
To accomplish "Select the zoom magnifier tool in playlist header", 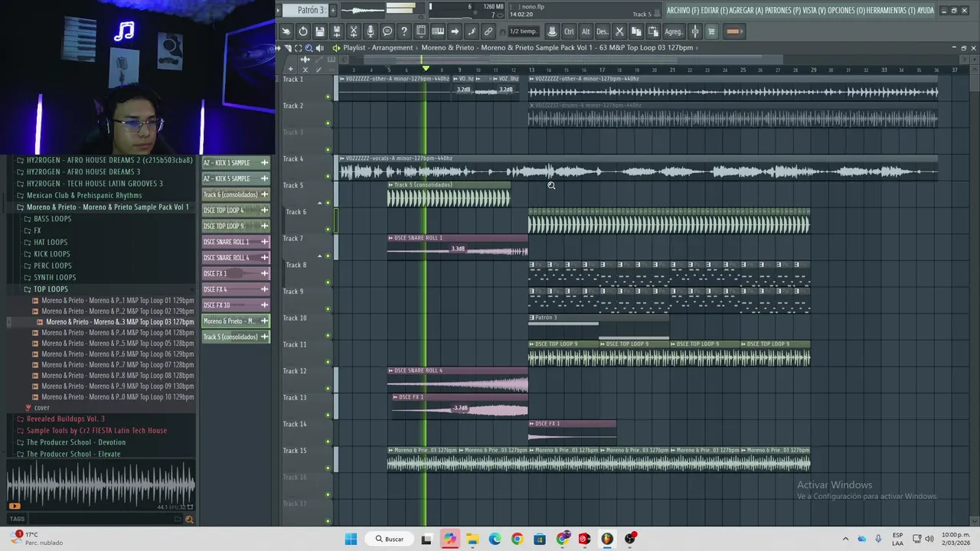I will (x=309, y=47).
